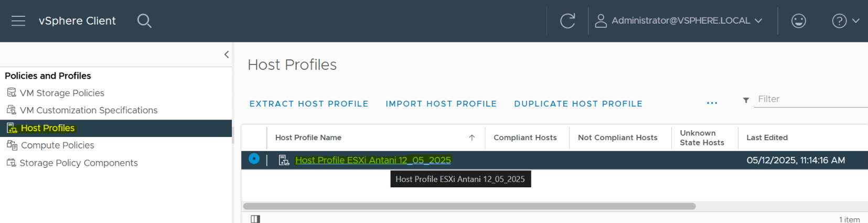Click the Host Profiles sidebar icon
Viewport: 868px width, 223px height.
point(12,128)
